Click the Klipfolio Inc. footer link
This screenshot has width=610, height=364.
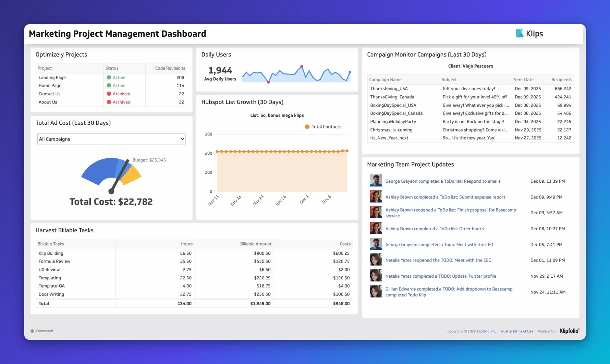tap(486, 331)
